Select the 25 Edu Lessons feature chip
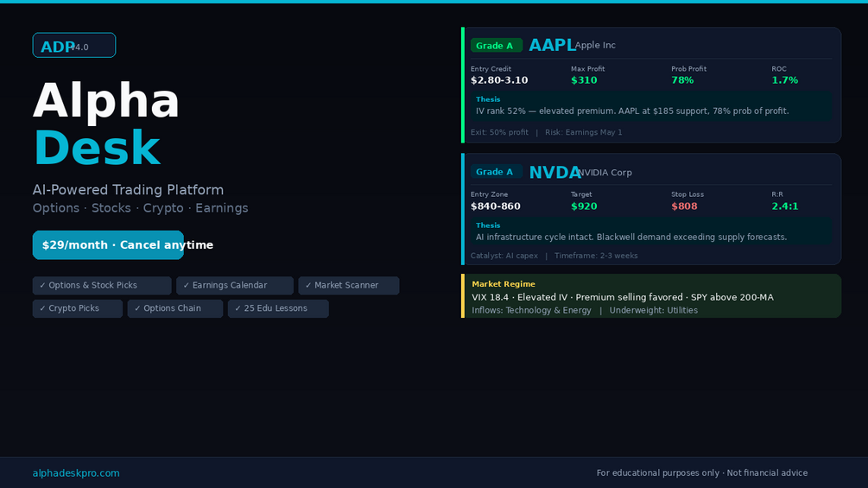Screen dimensions: 868x488 [x=278, y=308]
